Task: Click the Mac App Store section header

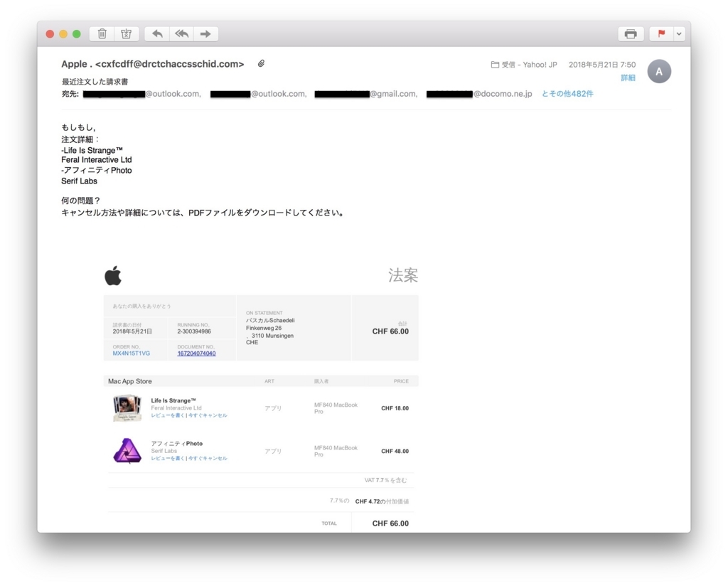Action: (130, 381)
